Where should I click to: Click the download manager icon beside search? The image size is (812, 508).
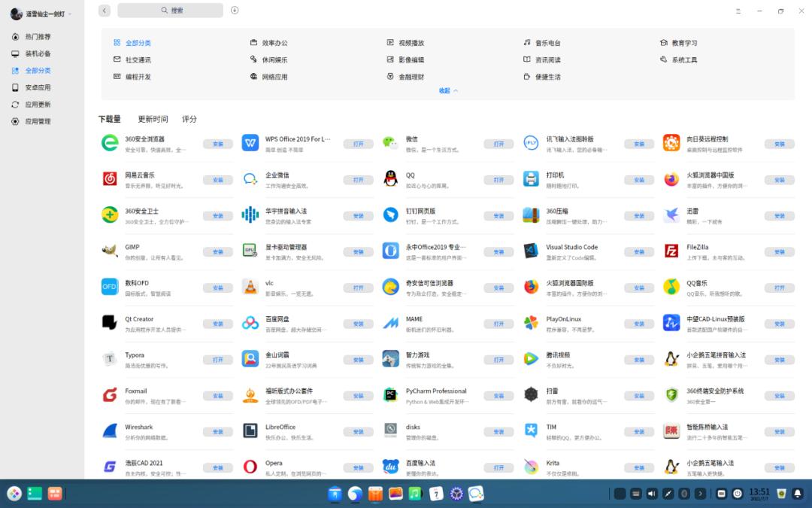pyautogui.click(x=235, y=11)
